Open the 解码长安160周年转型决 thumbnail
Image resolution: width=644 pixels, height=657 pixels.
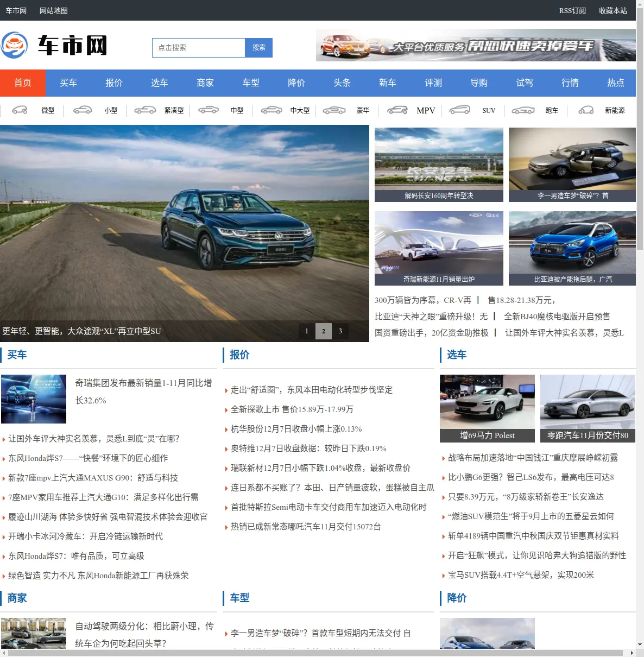coord(439,165)
